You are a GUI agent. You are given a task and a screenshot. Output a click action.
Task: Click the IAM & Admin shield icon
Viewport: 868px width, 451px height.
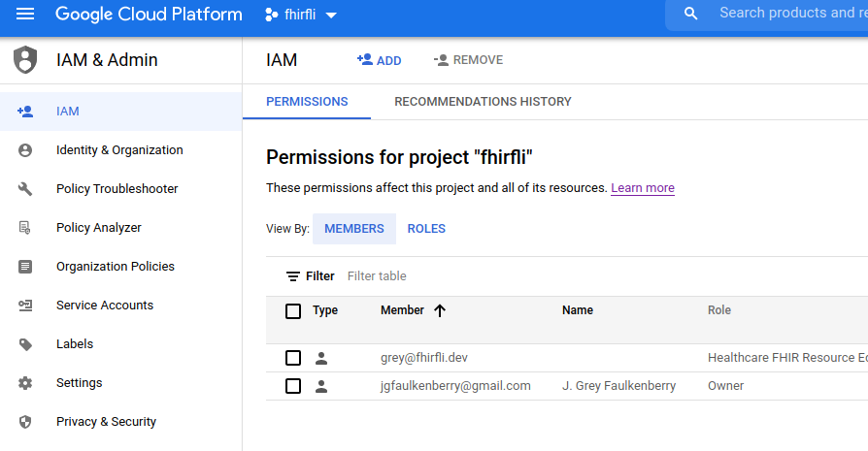pyautogui.click(x=25, y=60)
